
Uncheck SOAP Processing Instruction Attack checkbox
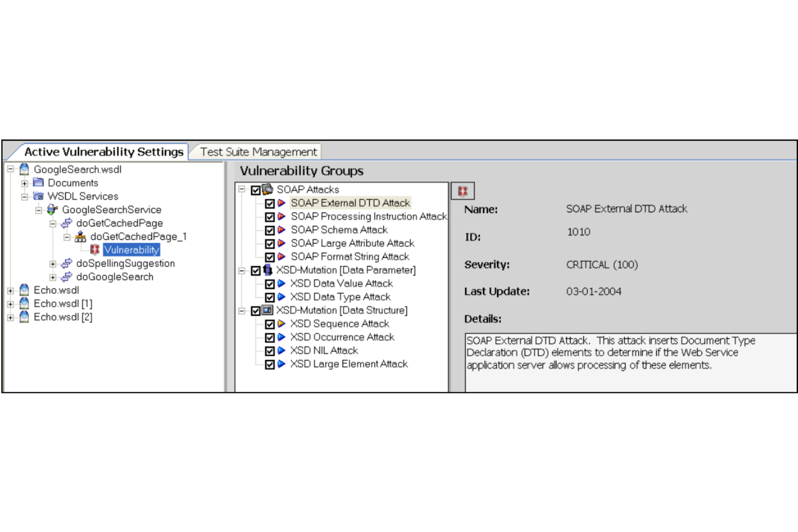270,217
